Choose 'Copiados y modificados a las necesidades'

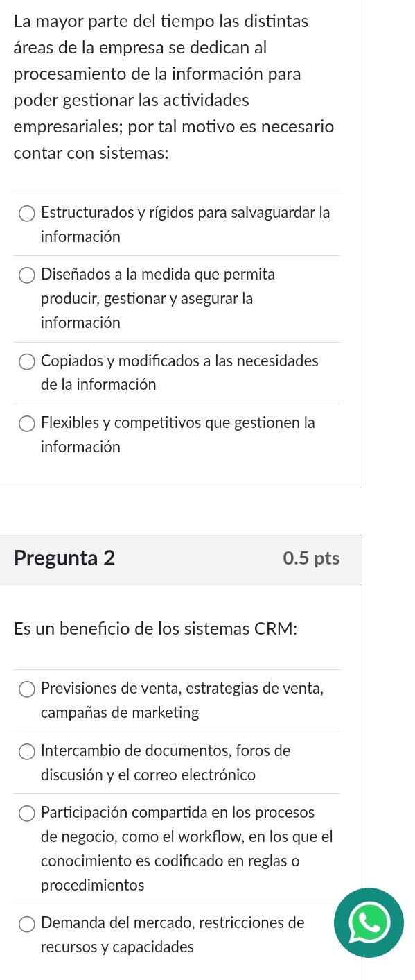(x=26, y=361)
